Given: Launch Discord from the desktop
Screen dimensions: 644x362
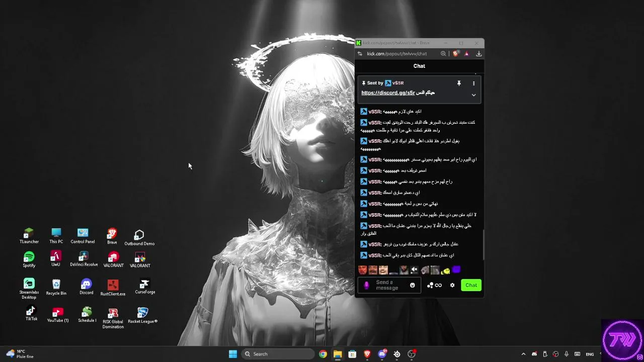Looking at the screenshot, I should (86, 287).
